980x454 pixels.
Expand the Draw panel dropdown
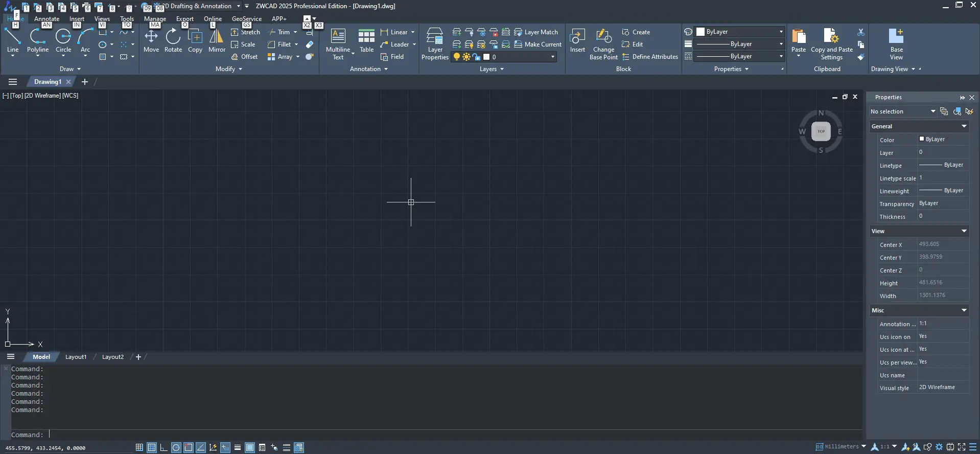[70, 69]
